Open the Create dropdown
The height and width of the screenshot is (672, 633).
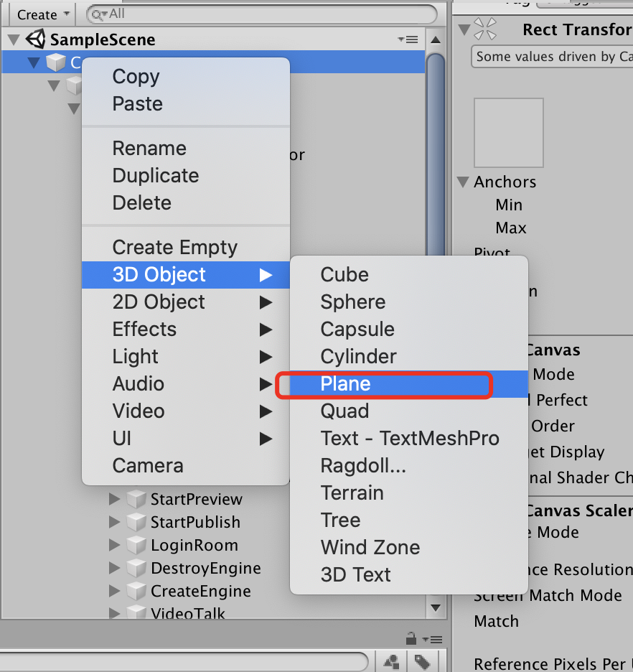43,14
